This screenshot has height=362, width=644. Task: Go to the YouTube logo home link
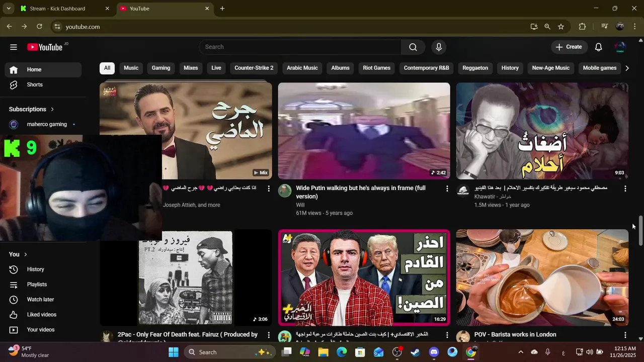tap(45, 47)
